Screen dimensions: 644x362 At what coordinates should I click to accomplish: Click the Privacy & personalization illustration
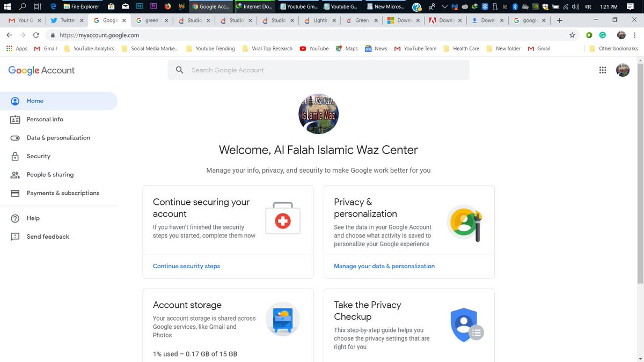pyautogui.click(x=464, y=223)
